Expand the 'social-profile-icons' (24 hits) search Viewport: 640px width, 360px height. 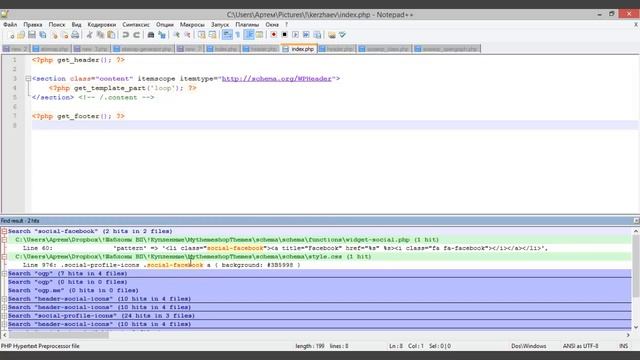[x=4, y=316]
